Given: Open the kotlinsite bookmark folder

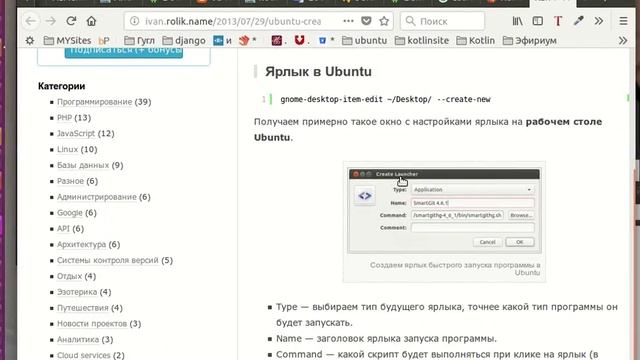Looking at the screenshot, I should coord(422,40).
